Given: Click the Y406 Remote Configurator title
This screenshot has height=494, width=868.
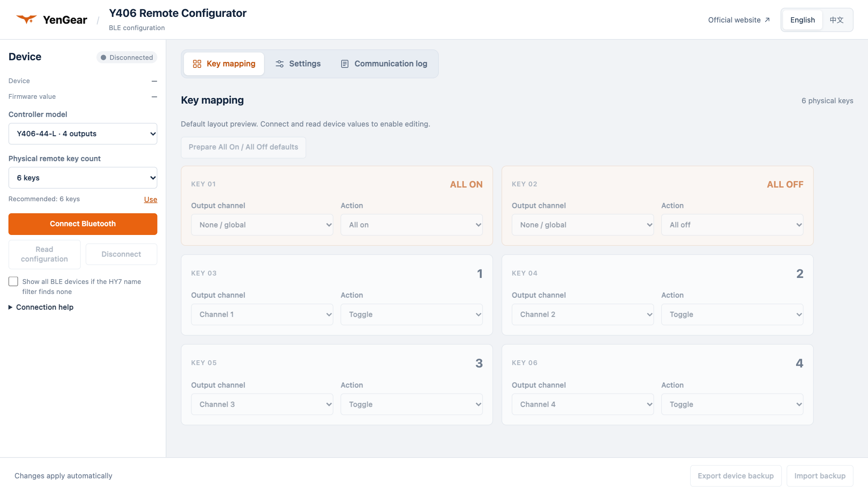Looking at the screenshot, I should 178,13.
